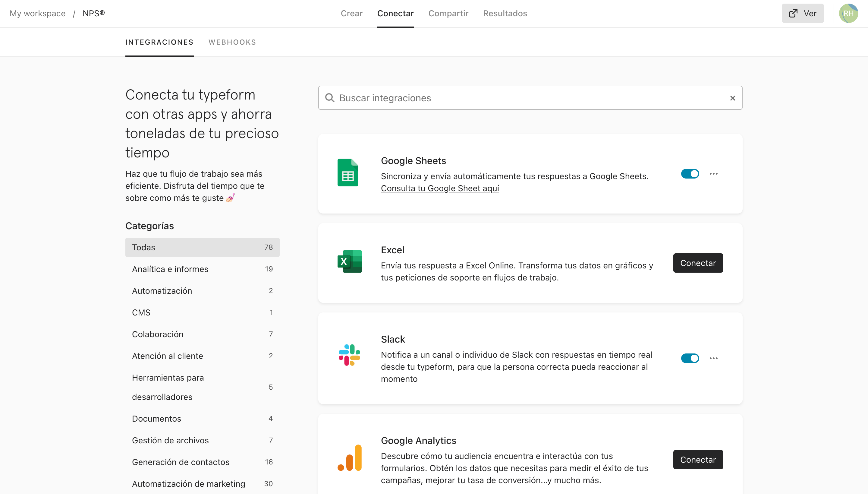Click the Slack logo icon
This screenshot has width=868, height=494.
click(349, 355)
